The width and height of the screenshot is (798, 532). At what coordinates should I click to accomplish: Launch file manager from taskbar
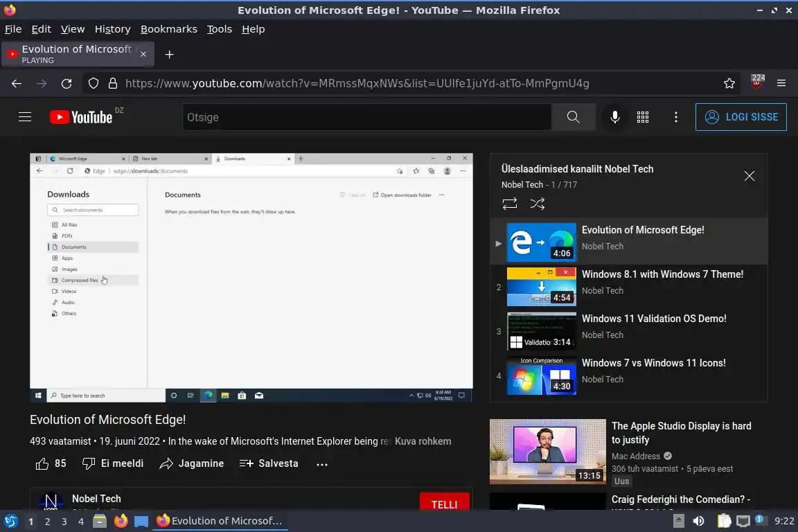pos(100,522)
